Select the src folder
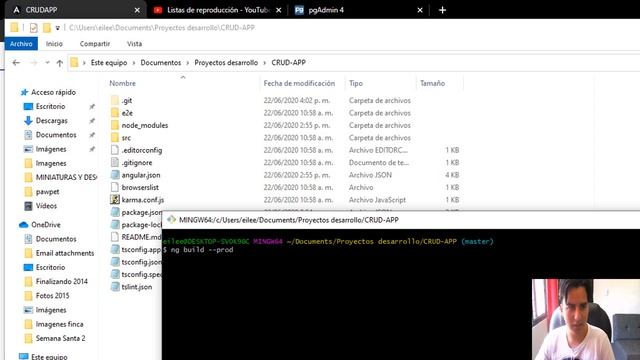640x360 pixels. (126, 138)
